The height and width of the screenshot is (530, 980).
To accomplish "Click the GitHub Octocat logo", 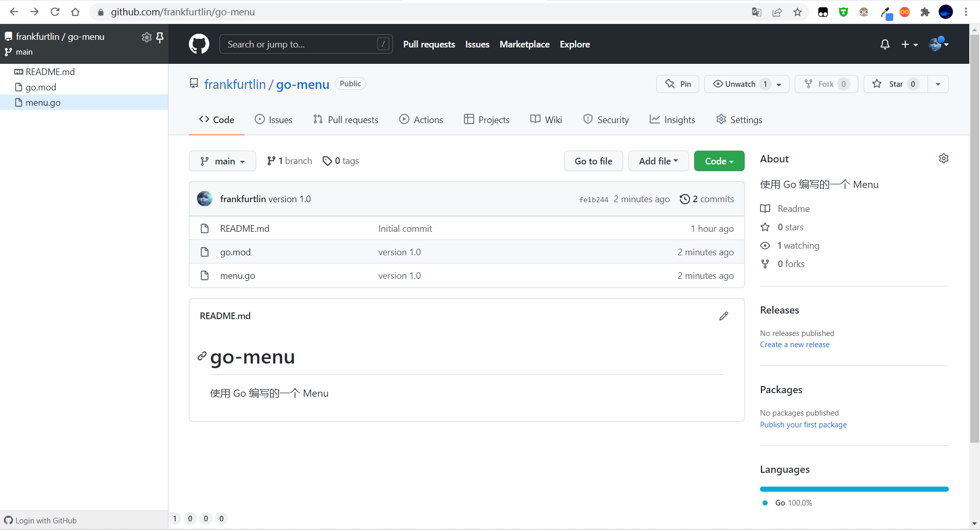I will [199, 44].
